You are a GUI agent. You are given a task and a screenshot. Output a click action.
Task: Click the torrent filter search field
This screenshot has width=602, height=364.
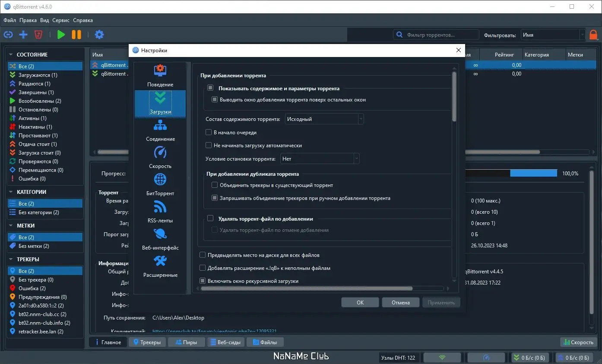[436, 35]
